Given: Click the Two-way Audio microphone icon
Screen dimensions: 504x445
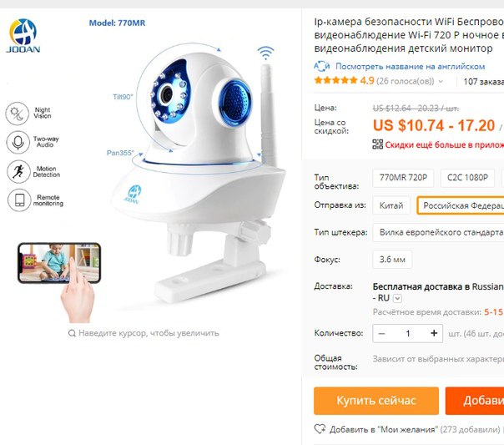Looking at the screenshot, I should tap(18, 142).
